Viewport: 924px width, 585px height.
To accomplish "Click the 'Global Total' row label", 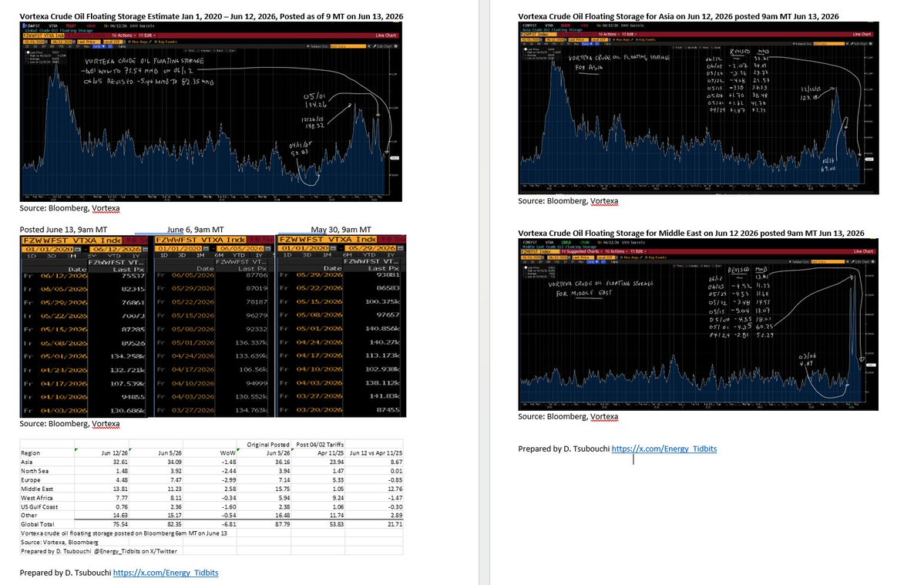I will click(x=38, y=524).
